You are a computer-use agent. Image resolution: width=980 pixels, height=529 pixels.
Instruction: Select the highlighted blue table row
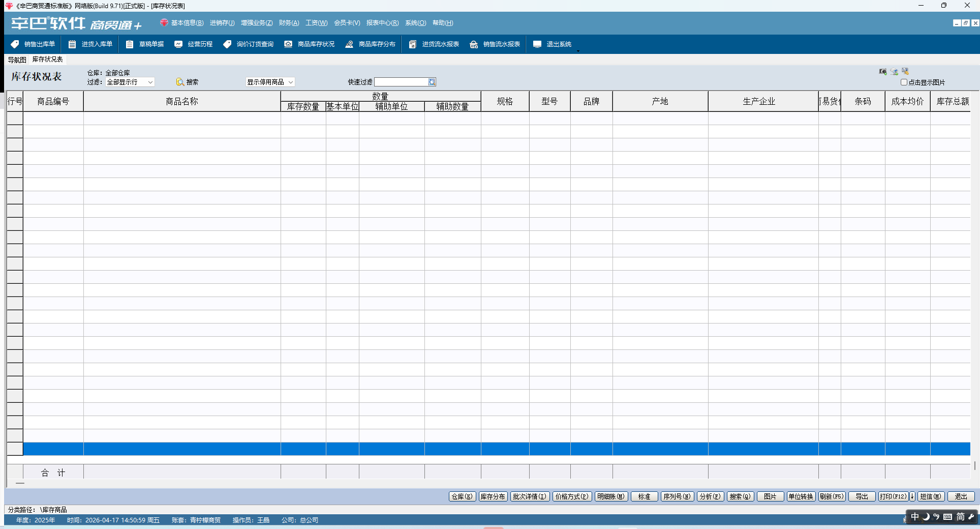click(497, 449)
